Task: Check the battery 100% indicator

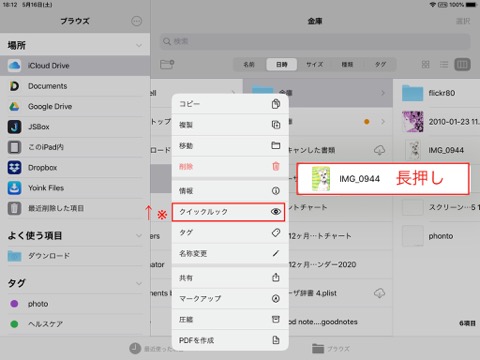Action: tap(463, 5)
